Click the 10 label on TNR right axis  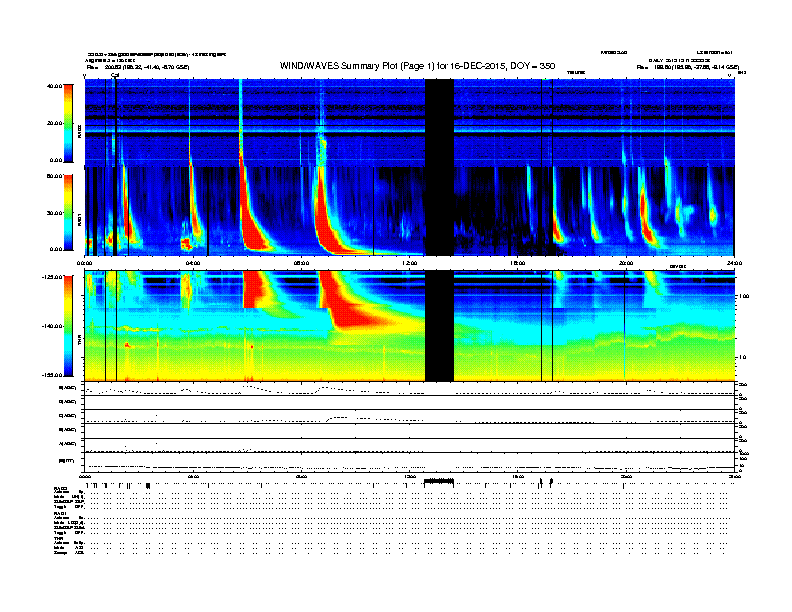point(742,358)
